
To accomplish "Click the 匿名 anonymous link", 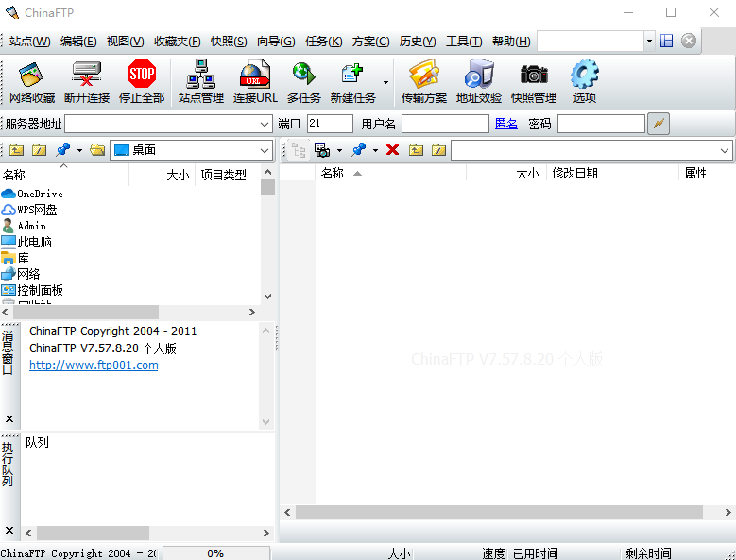I will tap(505, 124).
